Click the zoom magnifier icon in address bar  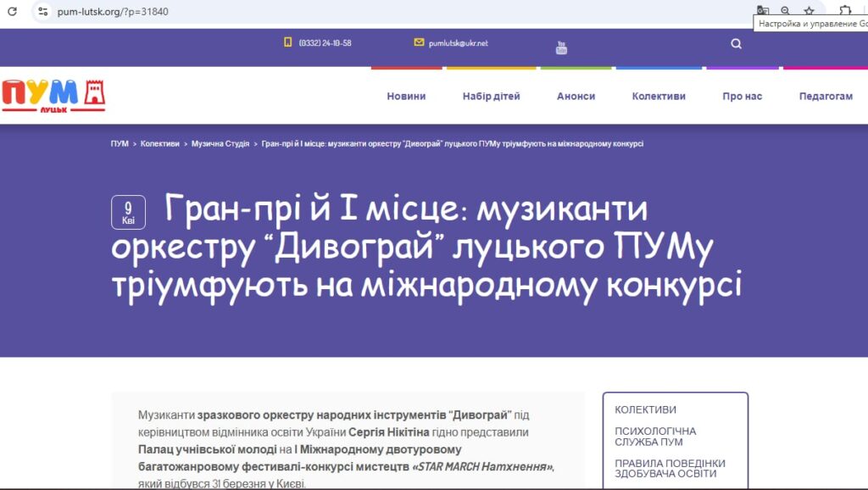[x=786, y=11]
